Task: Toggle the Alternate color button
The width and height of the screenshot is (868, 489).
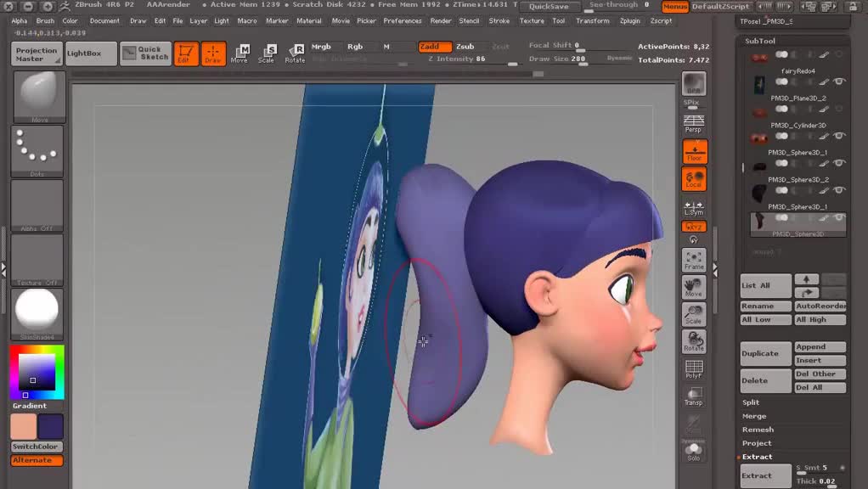Action: point(37,460)
